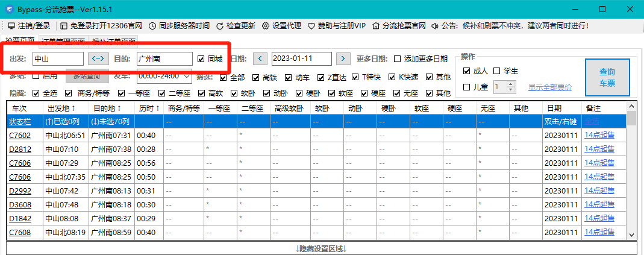
Task: Expand the departure time range dropdown
Action: [x=186, y=77]
